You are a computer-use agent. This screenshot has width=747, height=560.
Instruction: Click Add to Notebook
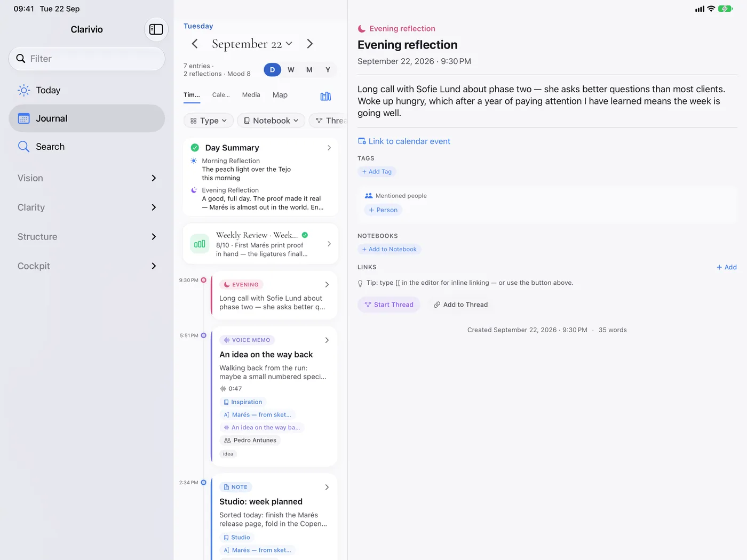390,249
